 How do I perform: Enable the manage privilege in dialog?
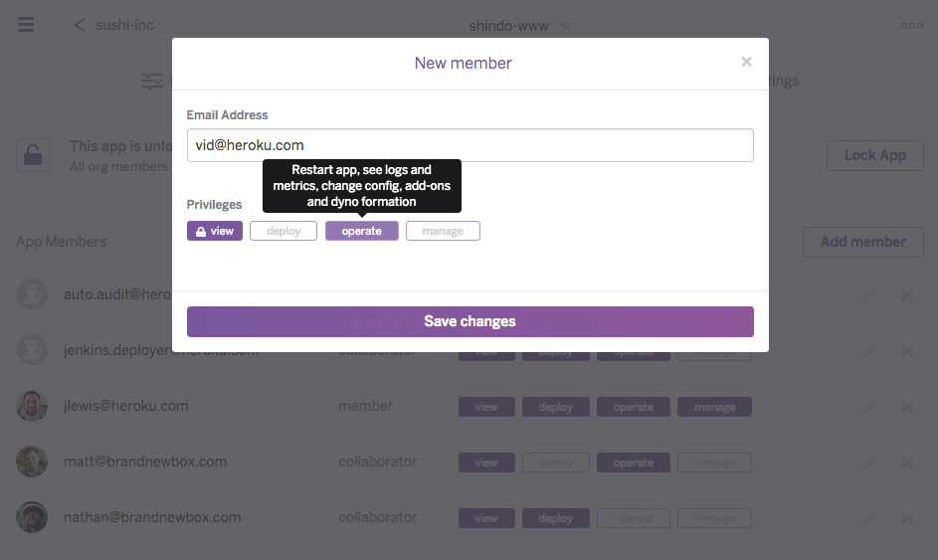point(443,231)
